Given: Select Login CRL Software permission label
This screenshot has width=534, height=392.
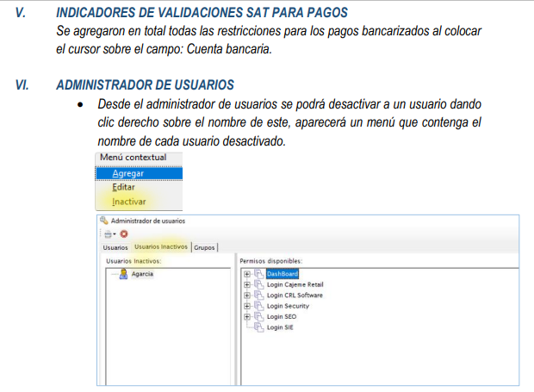Looking at the screenshot, I should (x=295, y=296).
